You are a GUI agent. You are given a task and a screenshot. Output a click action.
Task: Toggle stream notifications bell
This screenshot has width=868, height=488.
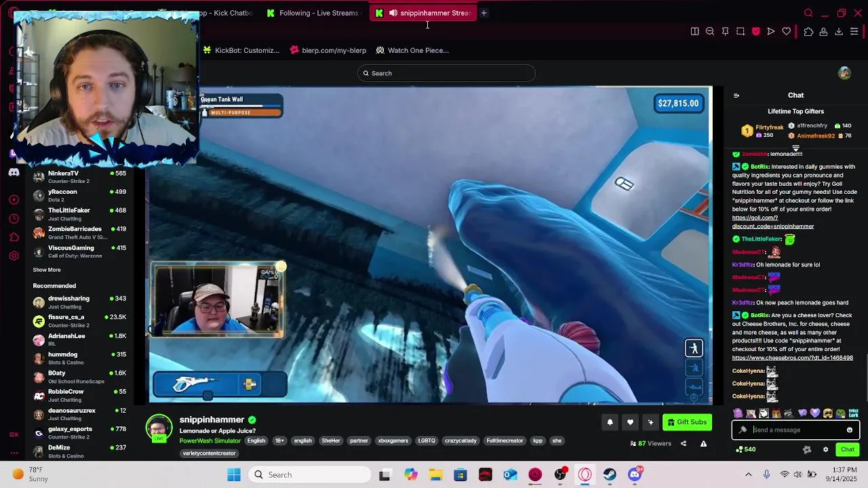pyautogui.click(x=610, y=422)
